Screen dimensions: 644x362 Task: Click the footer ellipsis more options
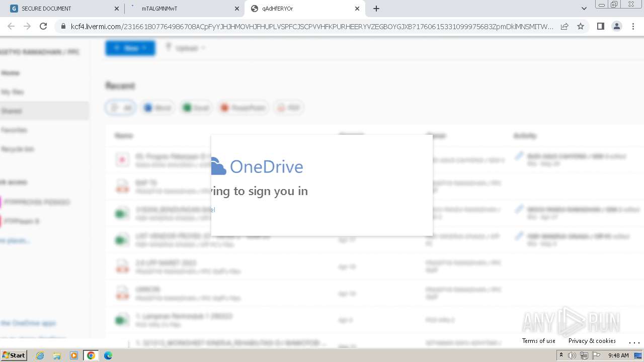tap(634, 342)
